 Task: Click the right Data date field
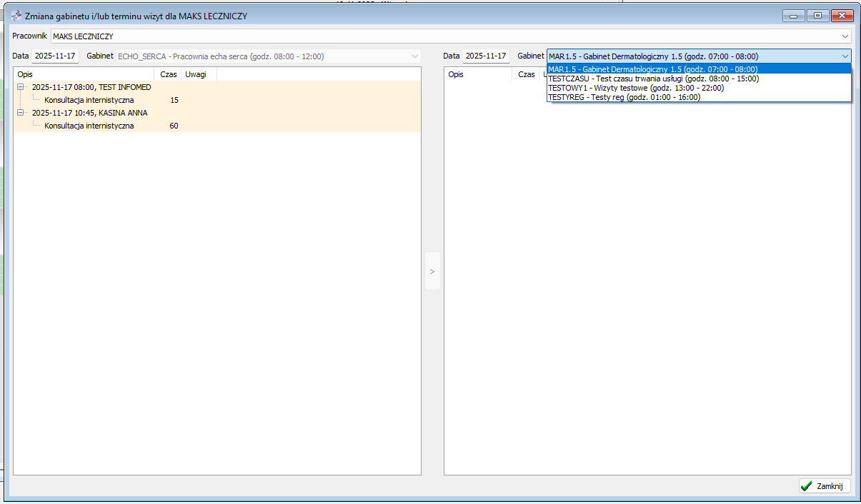[486, 56]
